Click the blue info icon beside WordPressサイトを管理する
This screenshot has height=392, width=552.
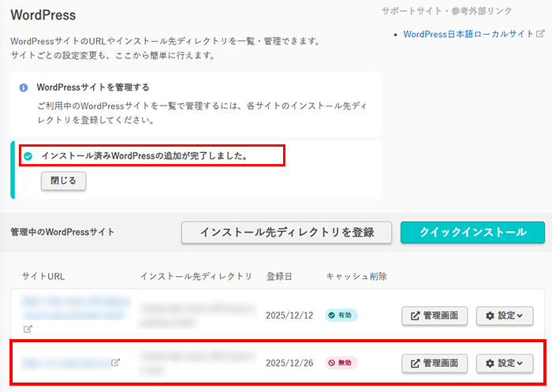pos(24,88)
